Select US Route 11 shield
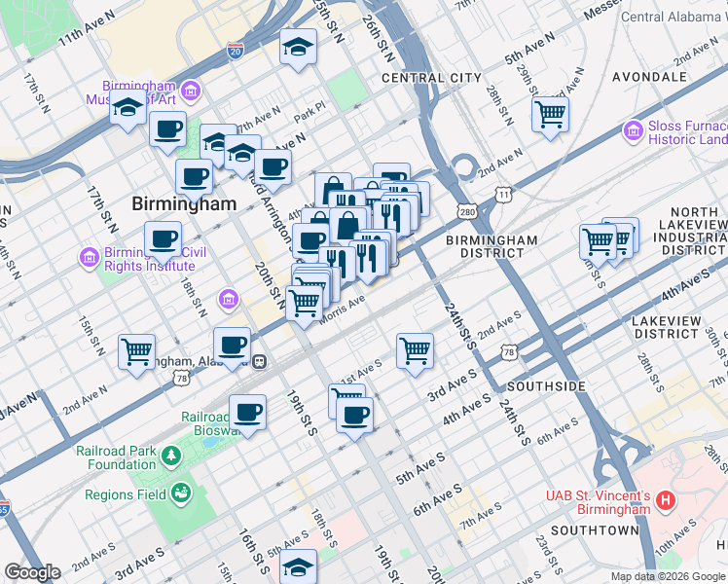 [x=504, y=195]
